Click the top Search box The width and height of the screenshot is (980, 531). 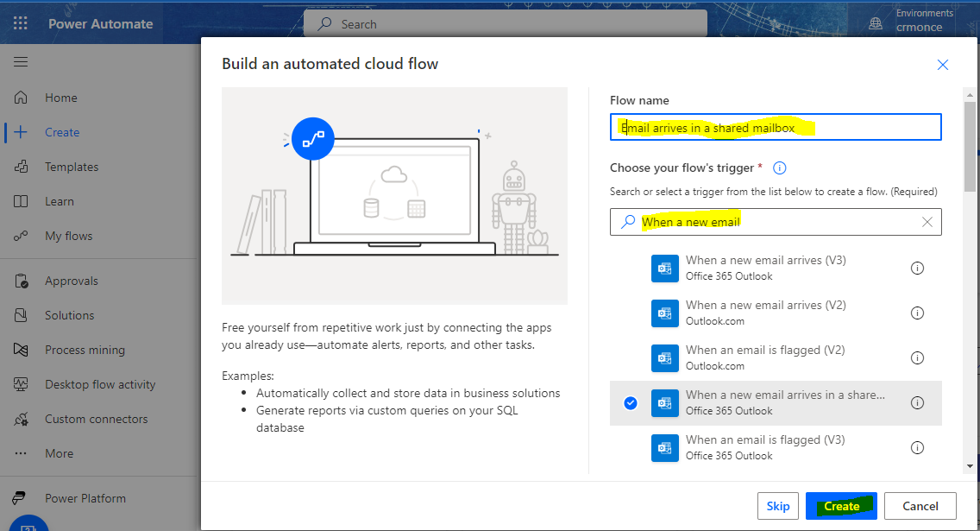click(x=505, y=24)
